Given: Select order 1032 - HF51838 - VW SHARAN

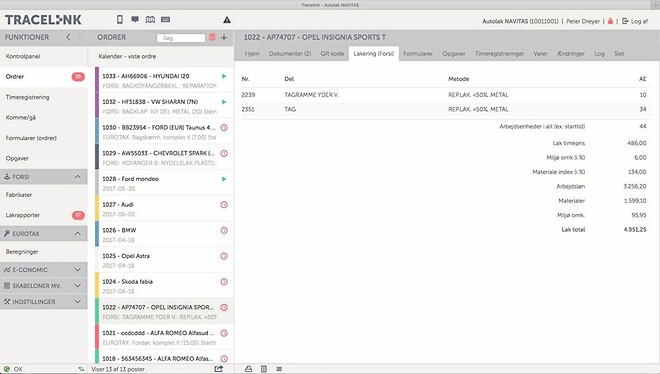Looking at the screenshot, I should tap(164, 106).
